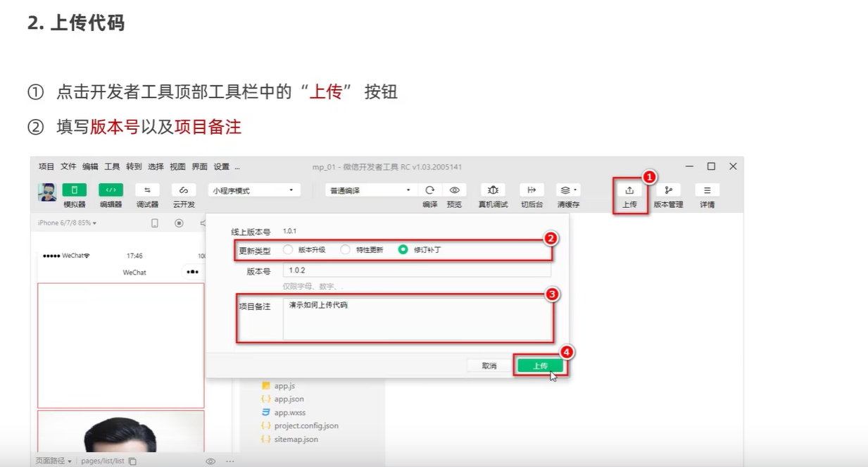This screenshot has width=868, height=467.
Task: Start 真机调试 remote debug icon
Action: point(493,190)
